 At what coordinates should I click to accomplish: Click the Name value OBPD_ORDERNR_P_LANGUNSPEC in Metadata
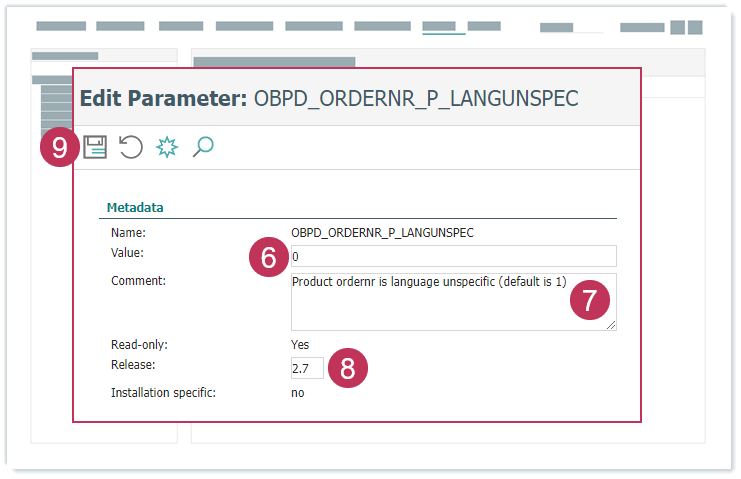tap(382, 232)
